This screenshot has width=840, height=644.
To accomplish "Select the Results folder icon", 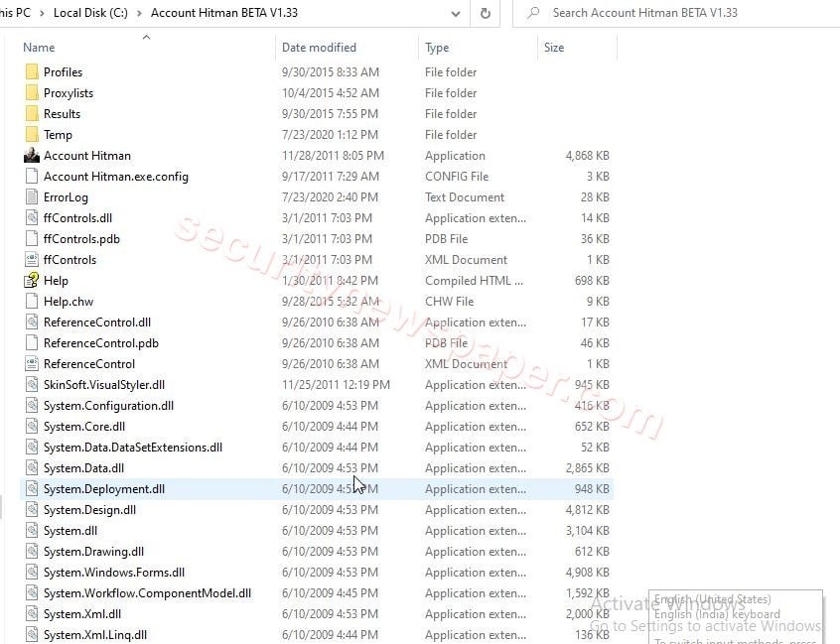I will point(32,113).
